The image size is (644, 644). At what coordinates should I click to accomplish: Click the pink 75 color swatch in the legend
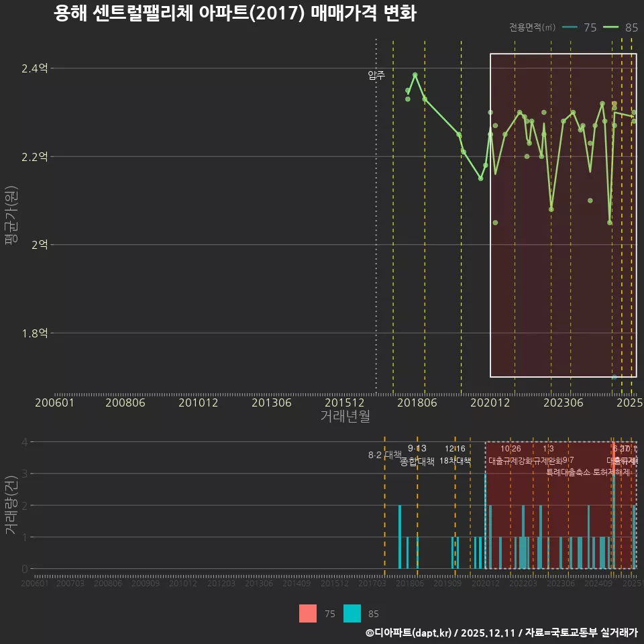pos(307,613)
